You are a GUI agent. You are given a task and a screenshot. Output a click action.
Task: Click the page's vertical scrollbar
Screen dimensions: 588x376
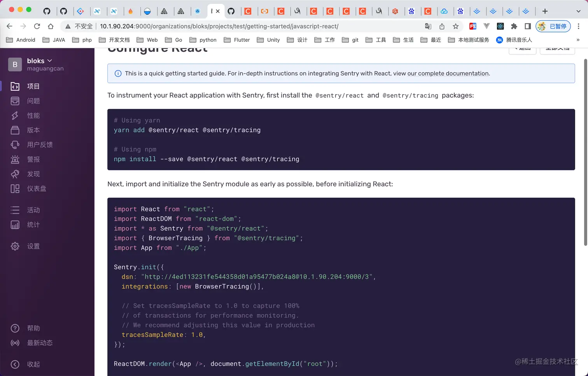coord(585,152)
